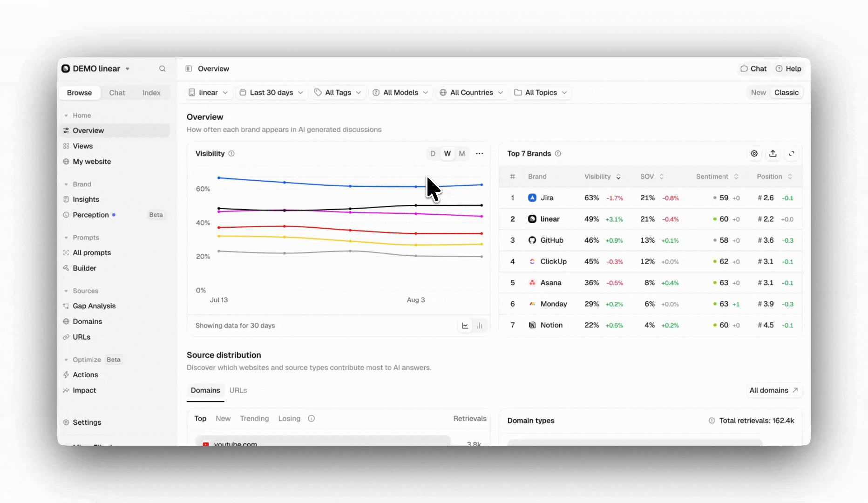
Task: Open Chat from top right
Action: click(x=753, y=68)
